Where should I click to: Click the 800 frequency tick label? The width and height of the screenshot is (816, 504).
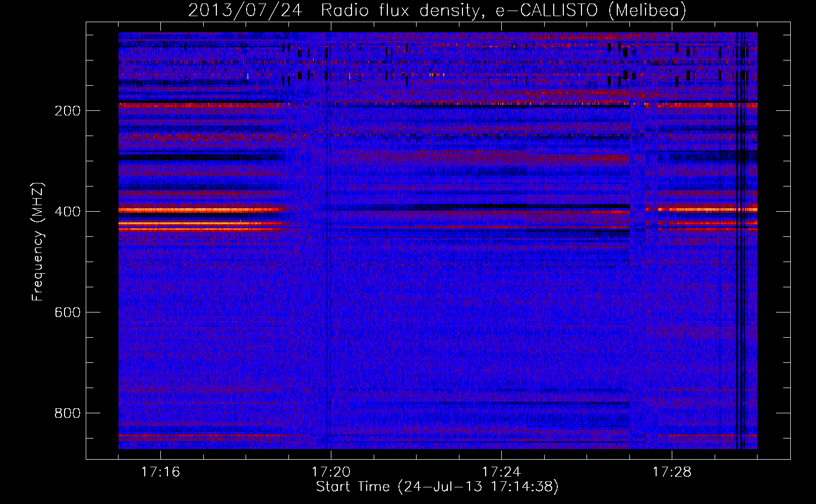point(68,413)
